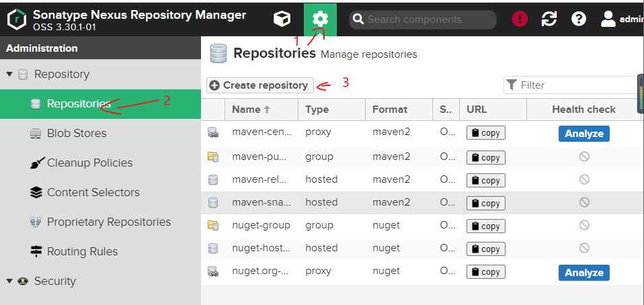
Task: Click the group folder icon of maven-pu row
Action: coord(212,157)
